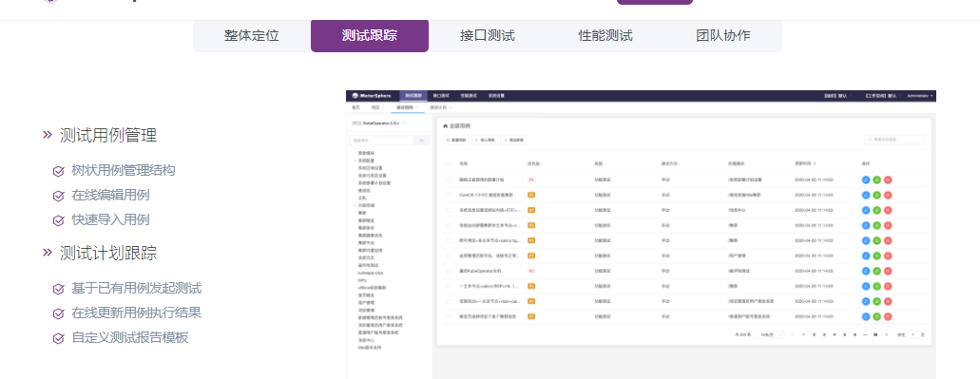Click the 树状用例管理结构 feature text
Viewport: 980px width, 379px height.
[124, 170]
